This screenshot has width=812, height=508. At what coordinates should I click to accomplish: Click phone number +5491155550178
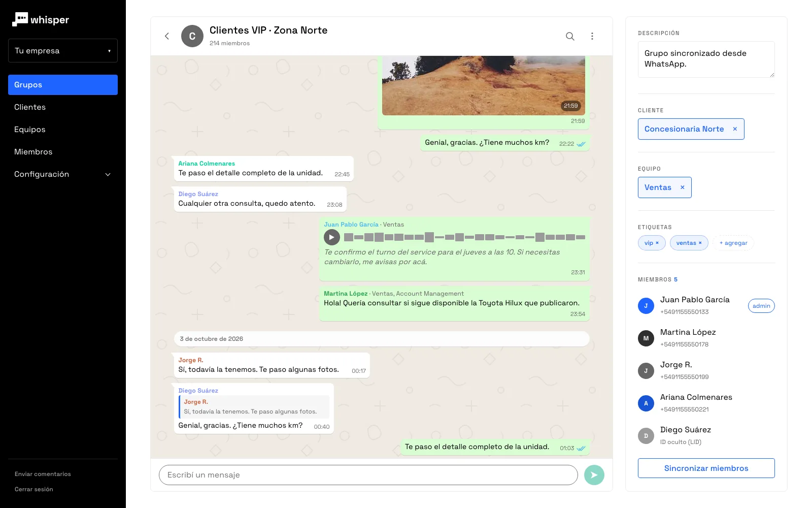tap(684, 344)
